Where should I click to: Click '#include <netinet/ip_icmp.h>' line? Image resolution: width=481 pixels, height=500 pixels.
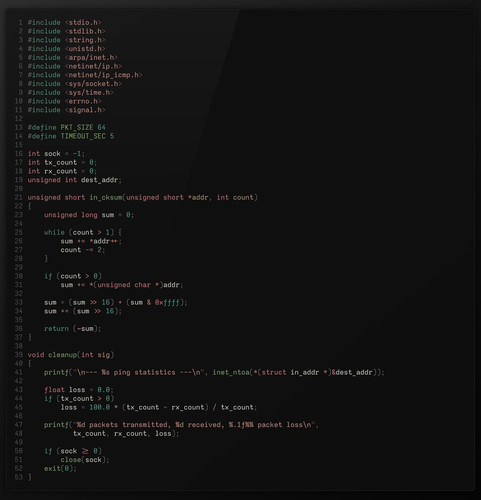click(x=85, y=75)
